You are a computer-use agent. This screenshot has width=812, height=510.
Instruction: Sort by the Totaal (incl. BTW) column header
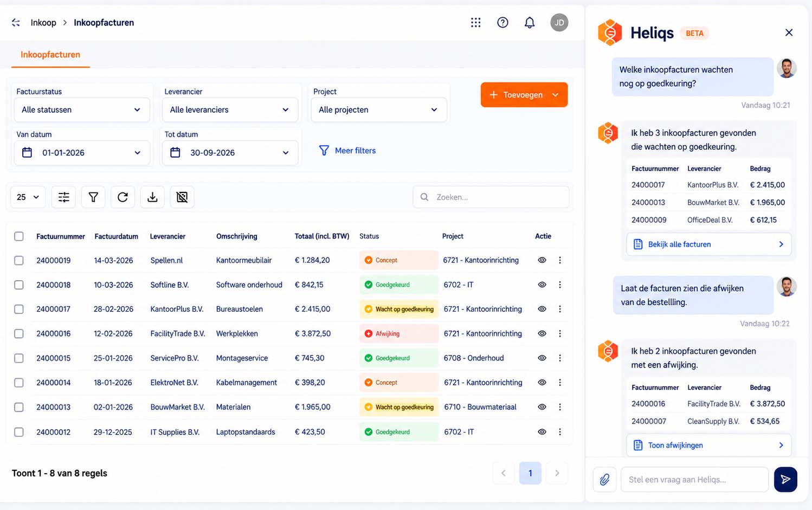tap(322, 236)
